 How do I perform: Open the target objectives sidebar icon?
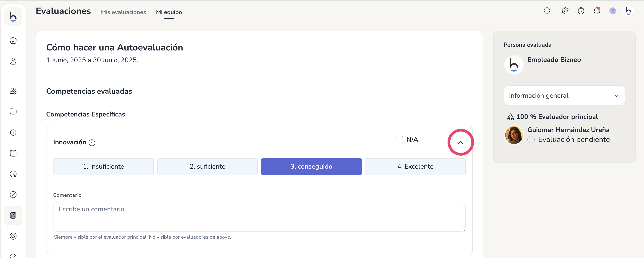(x=13, y=236)
